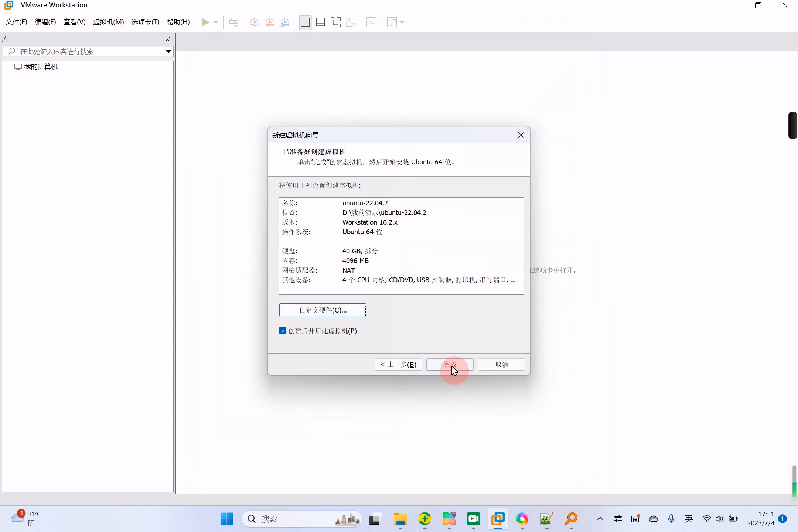
Task: Open the weather widget showing 31°C
Action: click(26, 519)
